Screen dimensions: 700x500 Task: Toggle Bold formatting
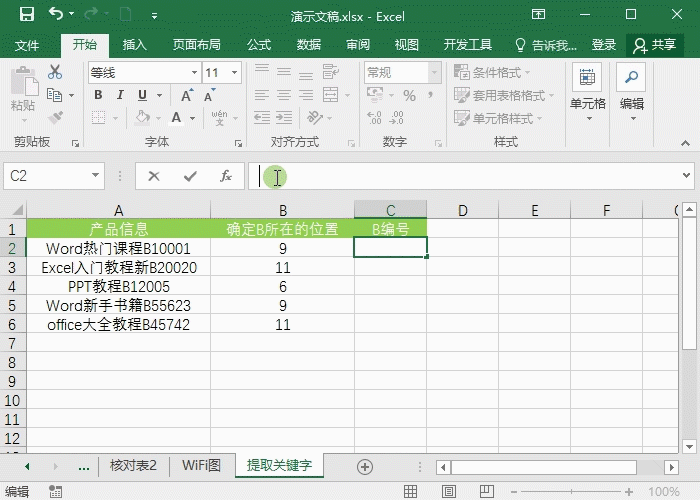coord(98,95)
